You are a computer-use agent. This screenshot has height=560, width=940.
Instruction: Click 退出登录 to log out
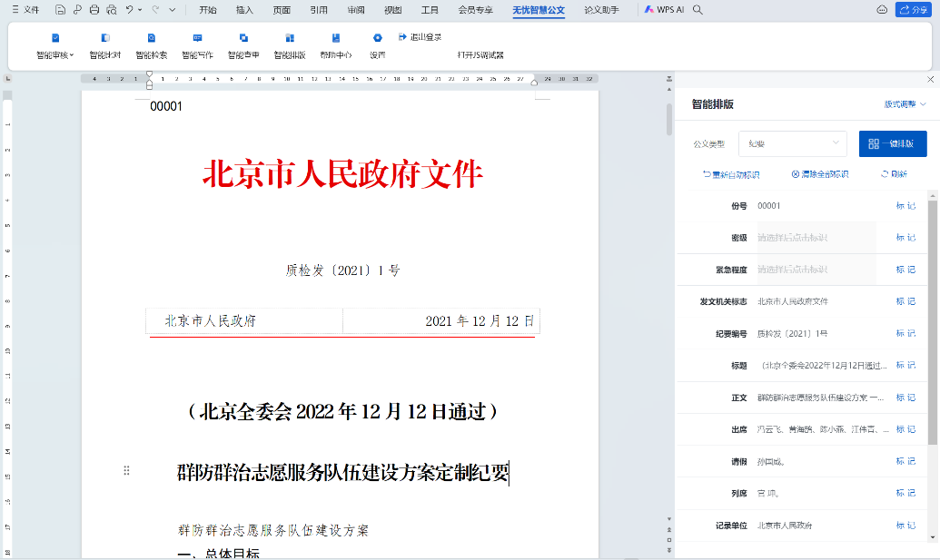tap(420, 37)
